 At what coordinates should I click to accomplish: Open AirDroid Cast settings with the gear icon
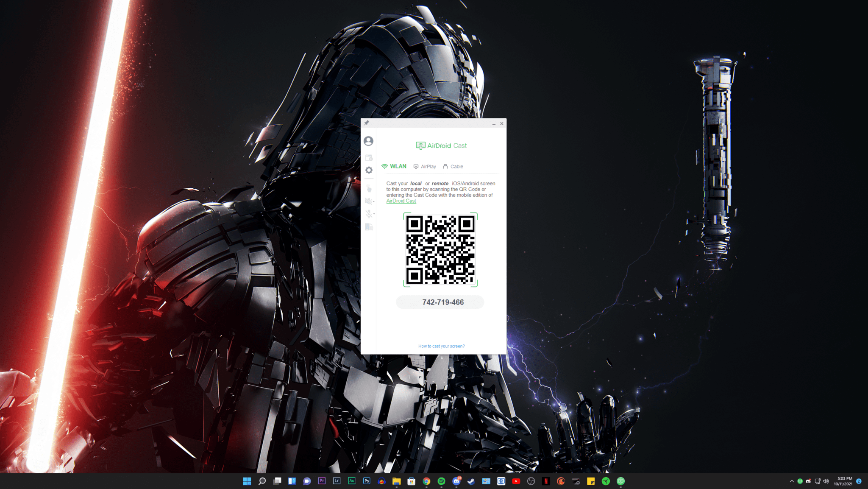(x=369, y=170)
